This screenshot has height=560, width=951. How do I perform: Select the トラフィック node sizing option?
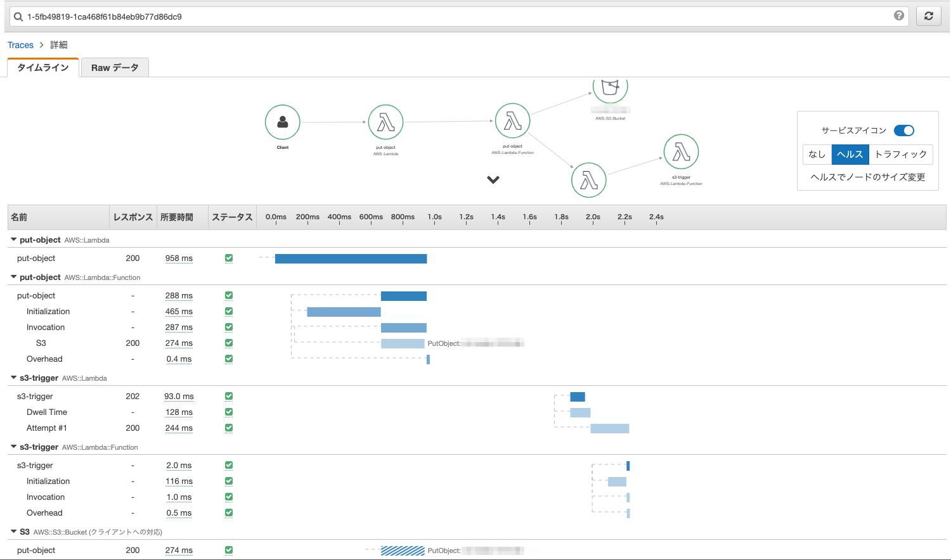point(900,155)
